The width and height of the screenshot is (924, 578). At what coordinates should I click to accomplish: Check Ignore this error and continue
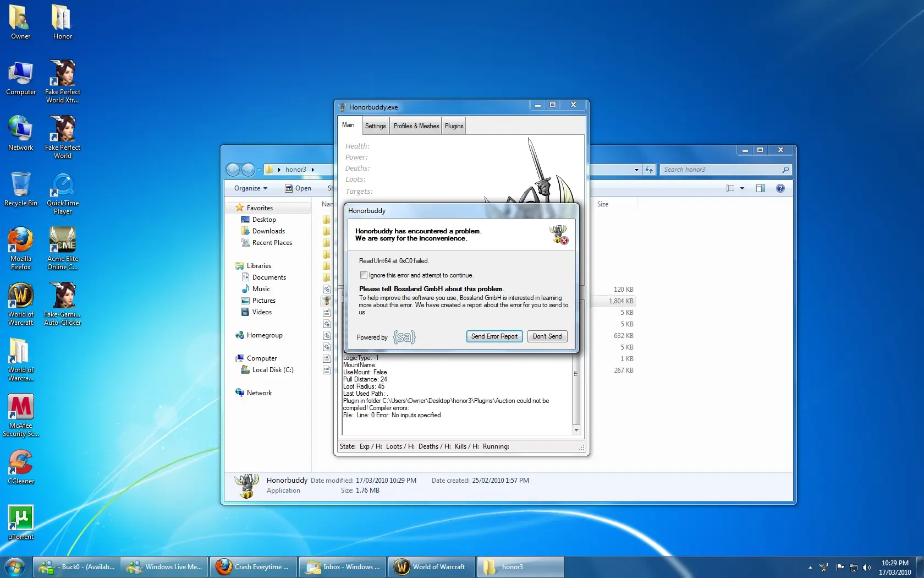pyautogui.click(x=364, y=275)
